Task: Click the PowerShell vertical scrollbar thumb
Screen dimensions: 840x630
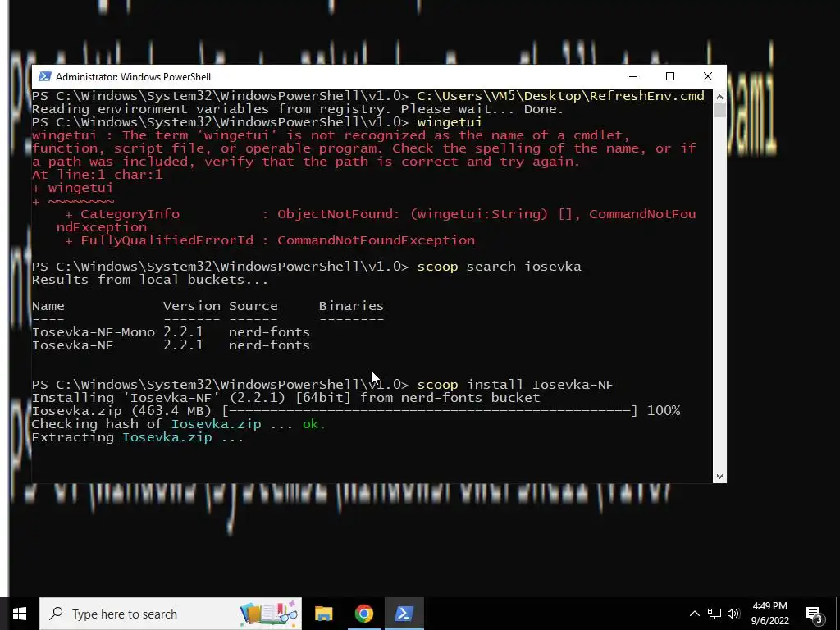Action: tap(719, 111)
